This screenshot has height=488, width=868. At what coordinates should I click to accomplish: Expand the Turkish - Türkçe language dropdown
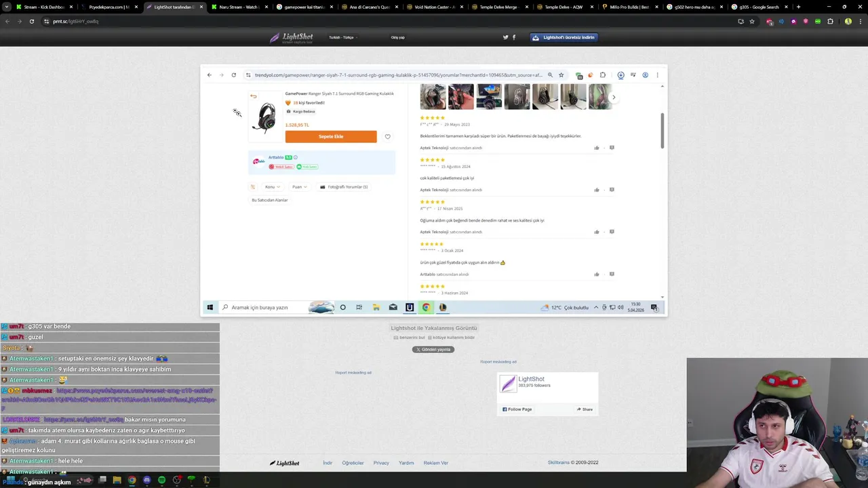pos(342,37)
